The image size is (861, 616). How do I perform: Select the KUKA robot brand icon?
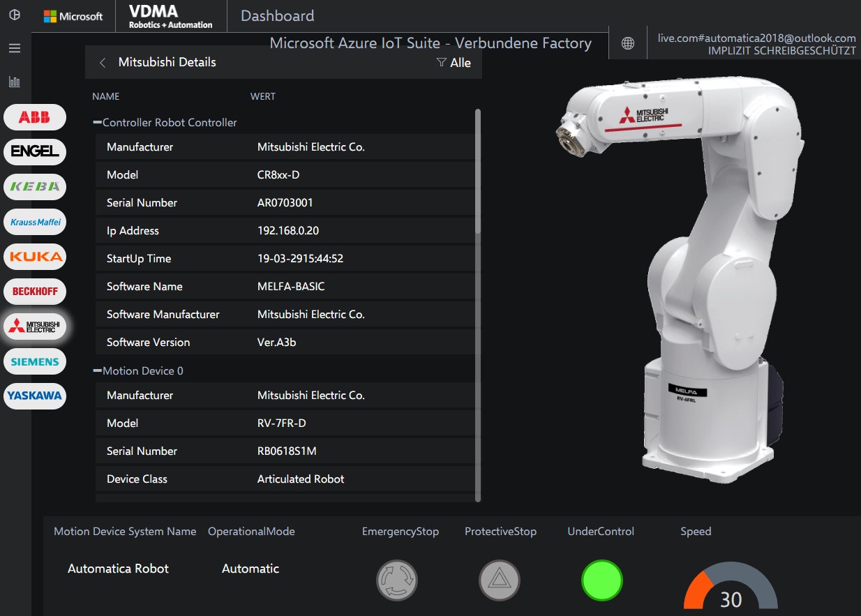pos(34,257)
